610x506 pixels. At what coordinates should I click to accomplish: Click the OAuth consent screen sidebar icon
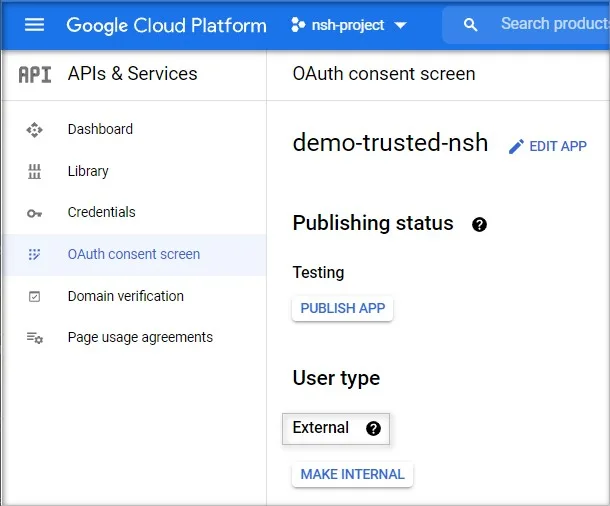coord(35,255)
